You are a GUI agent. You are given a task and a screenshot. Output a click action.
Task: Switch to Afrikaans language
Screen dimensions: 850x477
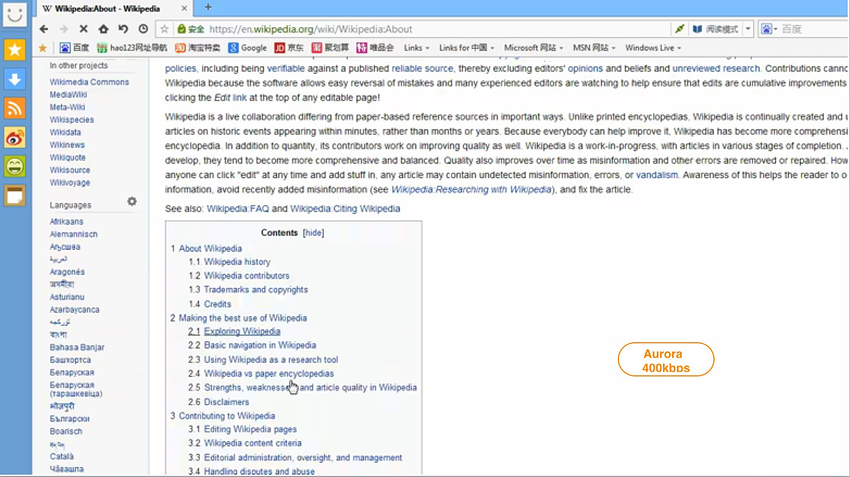[x=67, y=222]
